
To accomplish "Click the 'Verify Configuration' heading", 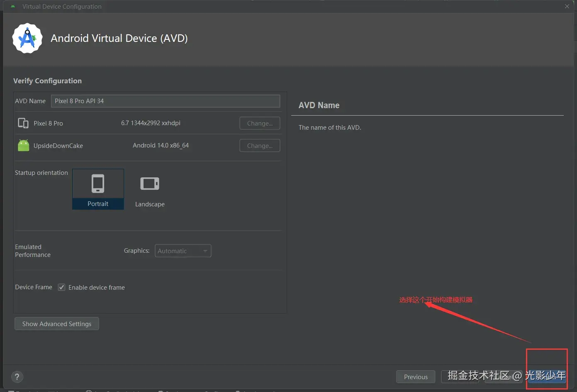I will [47, 81].
